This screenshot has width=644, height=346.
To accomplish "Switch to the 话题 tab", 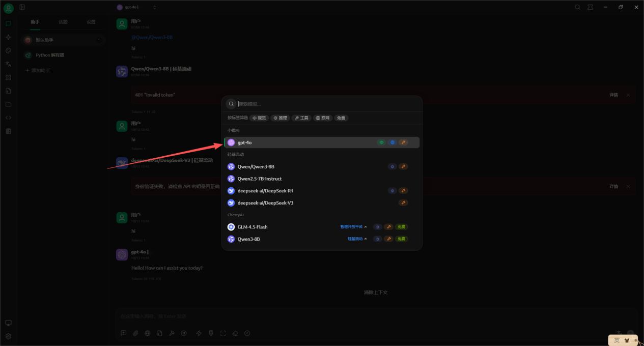I will pos(63,22).
